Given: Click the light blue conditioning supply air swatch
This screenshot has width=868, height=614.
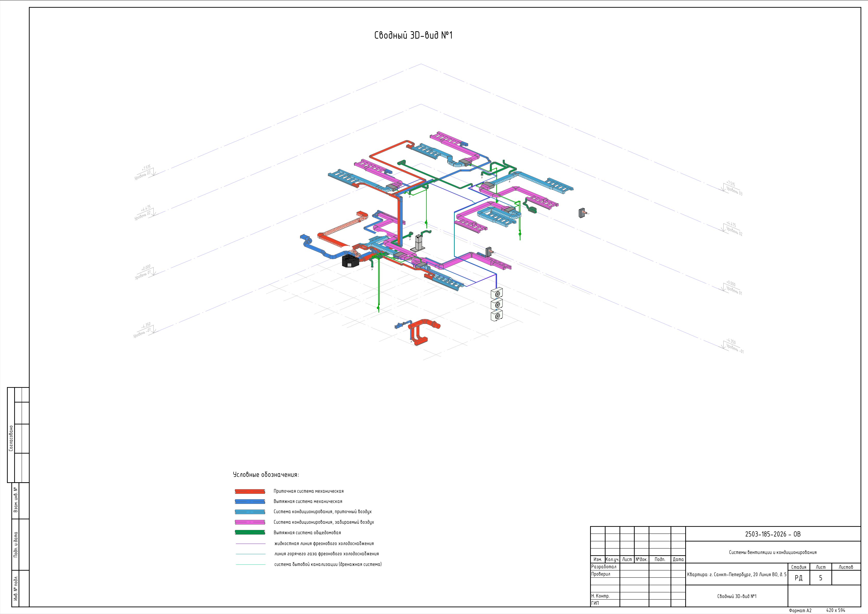Looking at the screenshot, I should (x=250, y=512).
